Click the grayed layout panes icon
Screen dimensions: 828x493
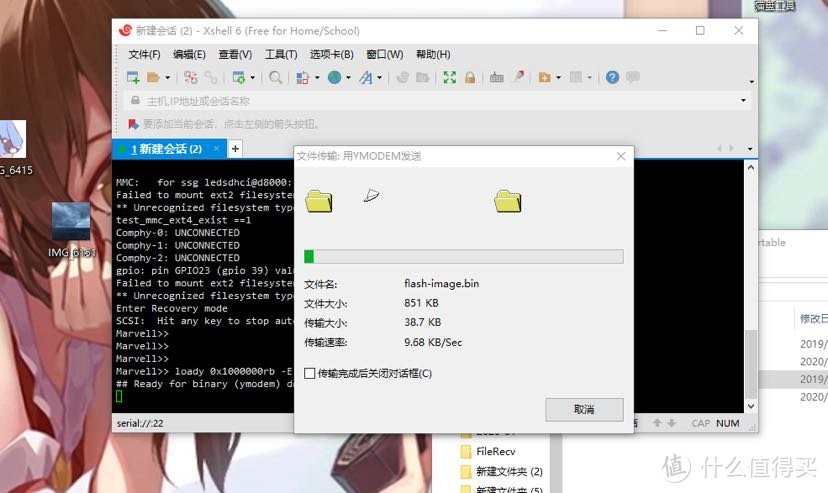point(576,78)
